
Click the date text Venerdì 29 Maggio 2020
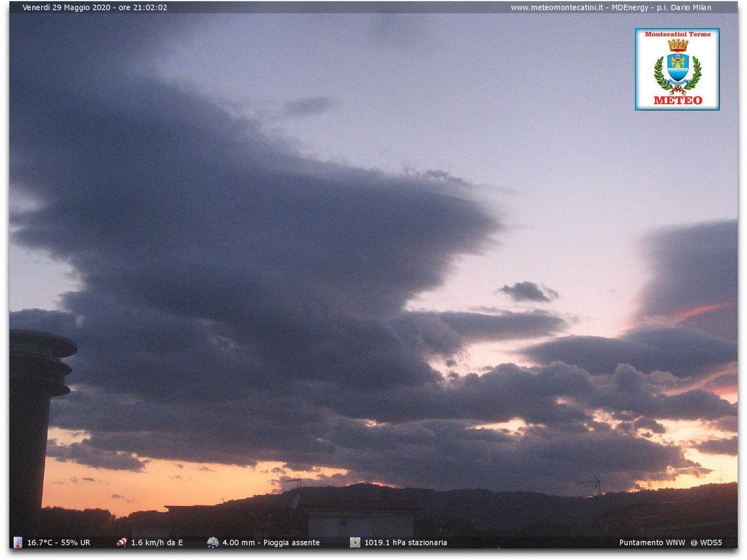tap(67, 7)
